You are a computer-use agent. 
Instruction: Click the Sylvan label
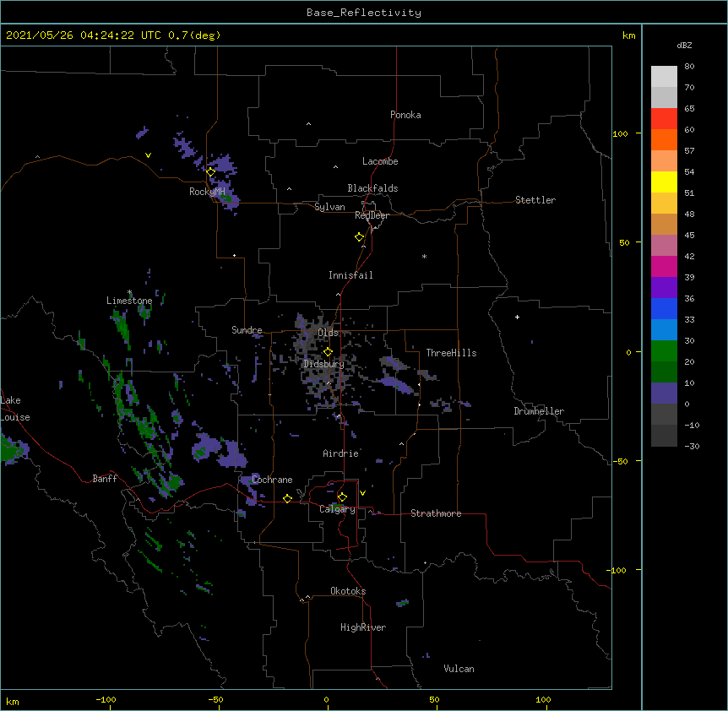point(329,207)
